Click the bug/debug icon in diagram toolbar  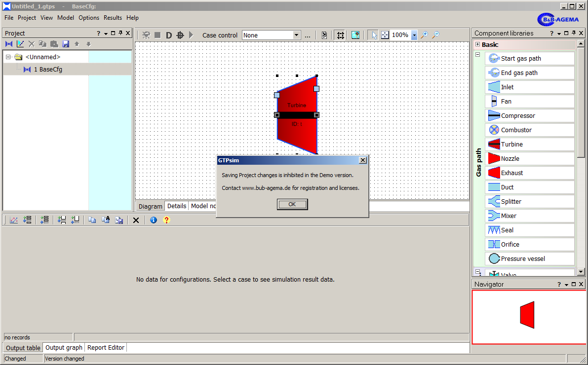click(146, 35)
